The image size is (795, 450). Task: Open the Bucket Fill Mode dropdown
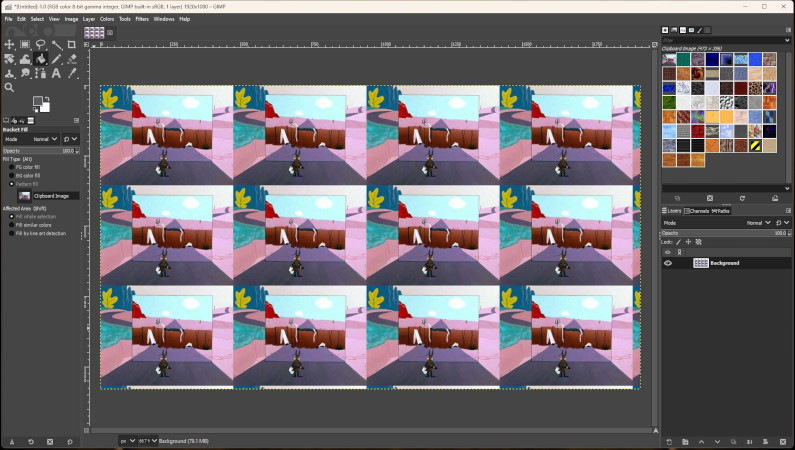43,139
